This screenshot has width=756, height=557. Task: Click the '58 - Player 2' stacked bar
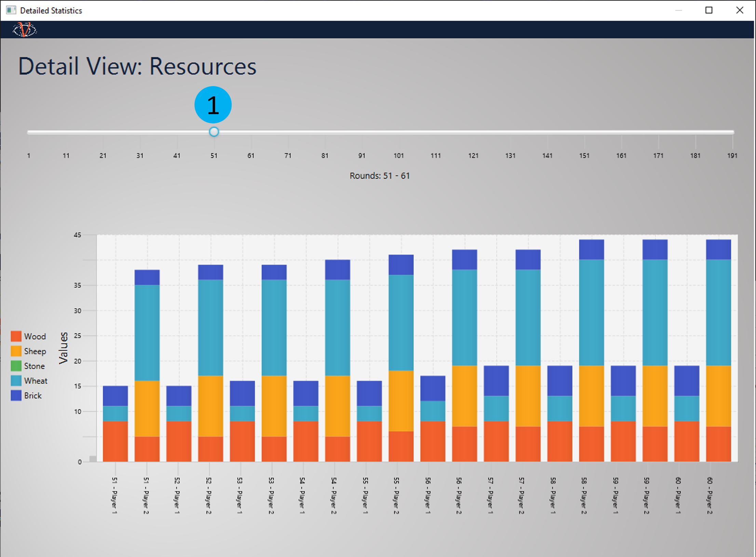(591, 351)
